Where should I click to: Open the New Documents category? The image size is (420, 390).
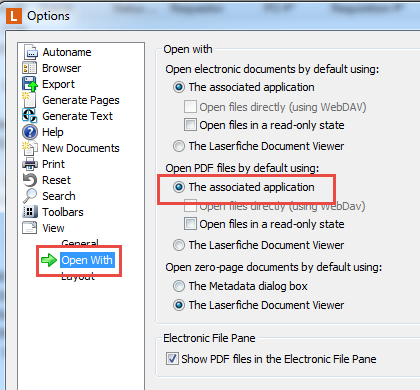tap(81, 148)
